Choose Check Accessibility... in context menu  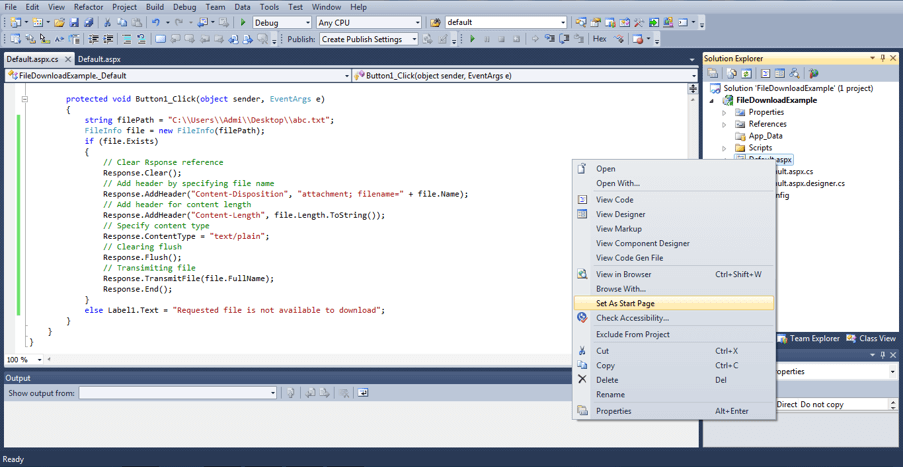(x=674, y=318)
